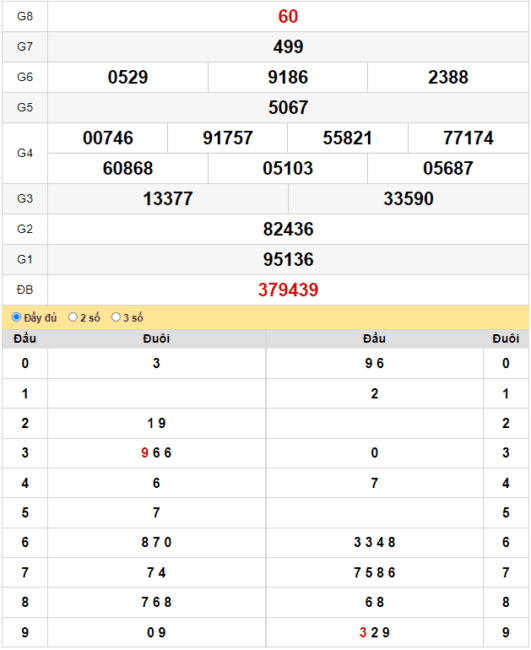Image resolution: width=531 pixels, height=650 pixels.
Task: Click the G4 number 77174
Action: 468,138
